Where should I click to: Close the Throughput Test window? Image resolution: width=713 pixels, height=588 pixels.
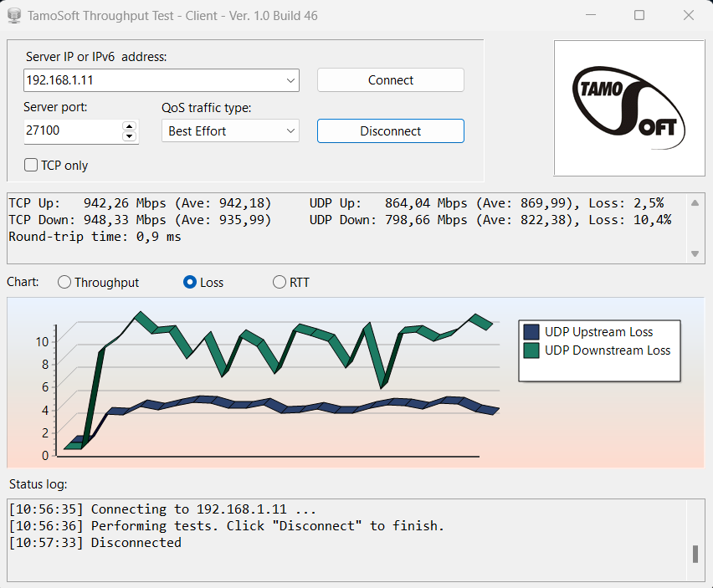[689, 15]
